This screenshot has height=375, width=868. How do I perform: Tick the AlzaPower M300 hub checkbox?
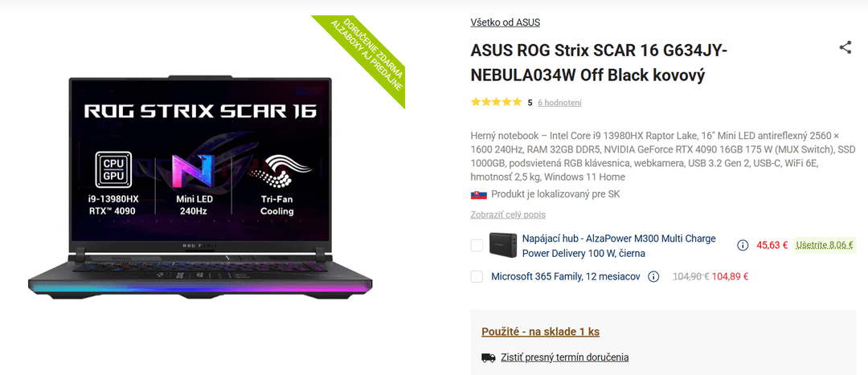(x=477, y=245)
